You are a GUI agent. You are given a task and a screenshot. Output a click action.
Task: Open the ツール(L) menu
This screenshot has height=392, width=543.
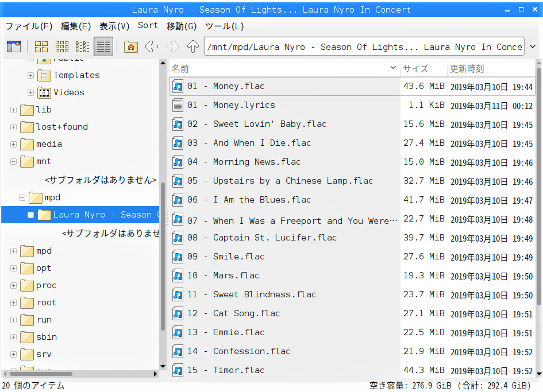[225, 26]
